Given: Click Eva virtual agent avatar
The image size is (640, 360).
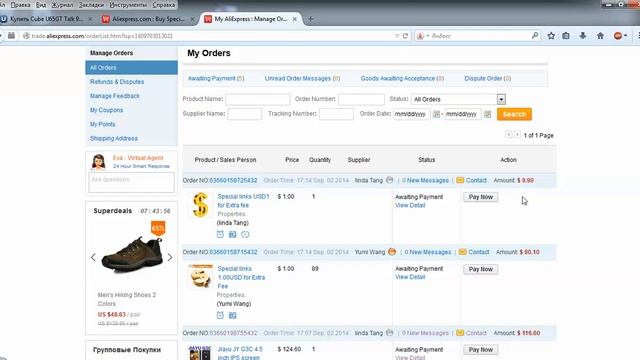Looking at the screenshot, I should pyautogui.click(x=98, y=162).
